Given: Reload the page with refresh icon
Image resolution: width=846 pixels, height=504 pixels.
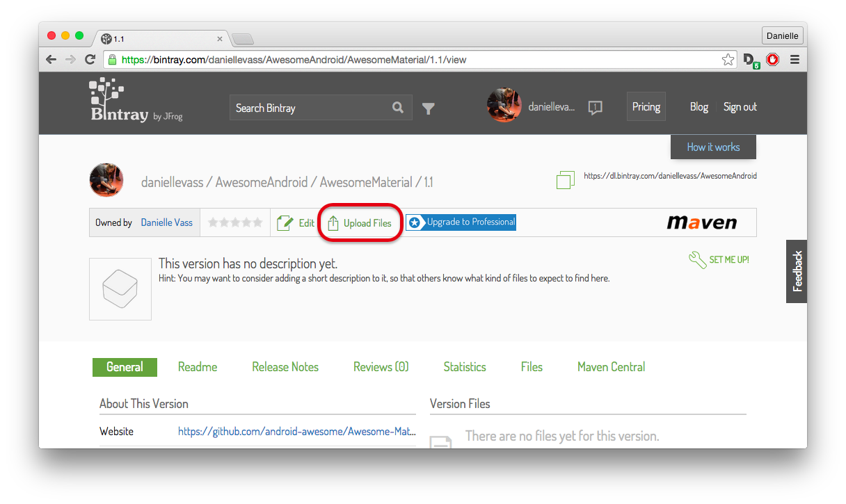Looking at the screenshot, I should pos(90,60).
